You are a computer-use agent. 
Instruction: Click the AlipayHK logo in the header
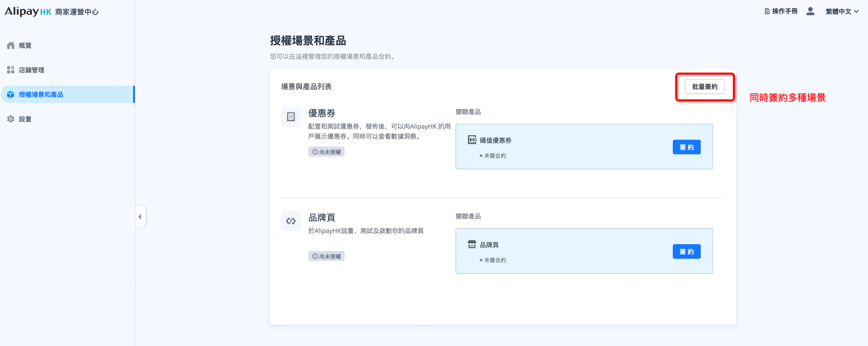28,12
